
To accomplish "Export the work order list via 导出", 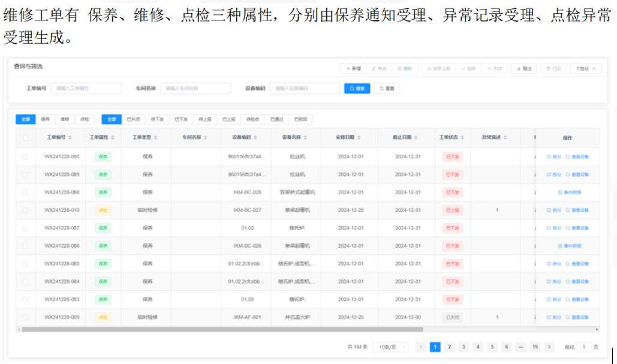I will click(525, 68).
